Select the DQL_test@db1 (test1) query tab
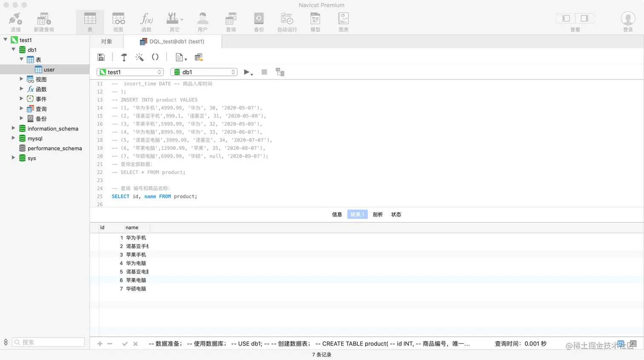The height and width of the screenshot is (360, 644). [x=172, y=41]
